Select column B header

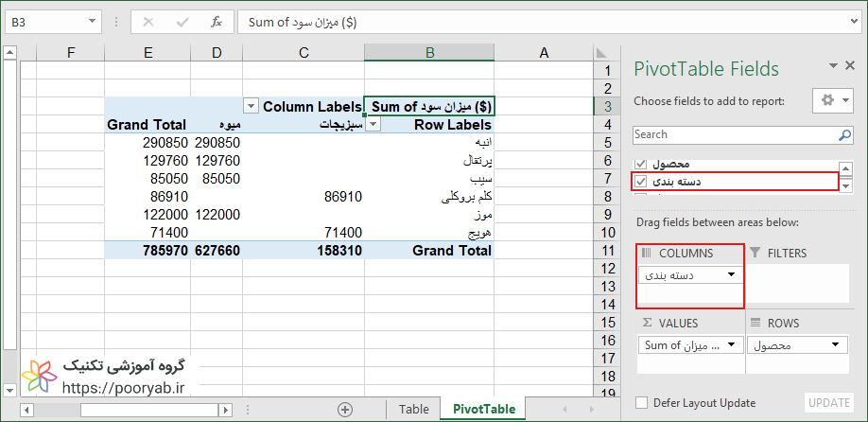click(429, 53)
